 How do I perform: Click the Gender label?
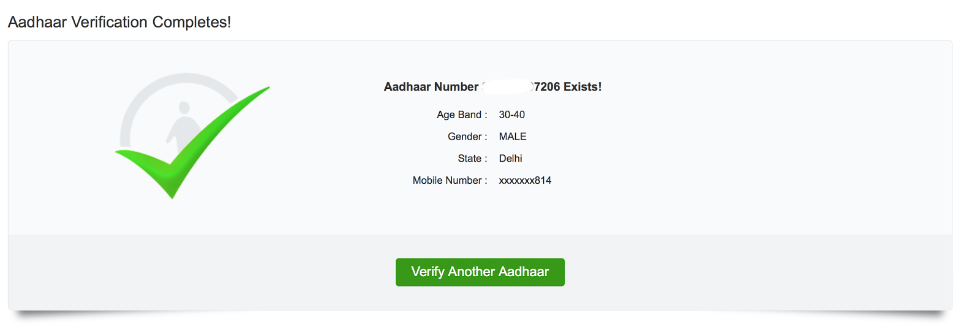pos(467,137)
